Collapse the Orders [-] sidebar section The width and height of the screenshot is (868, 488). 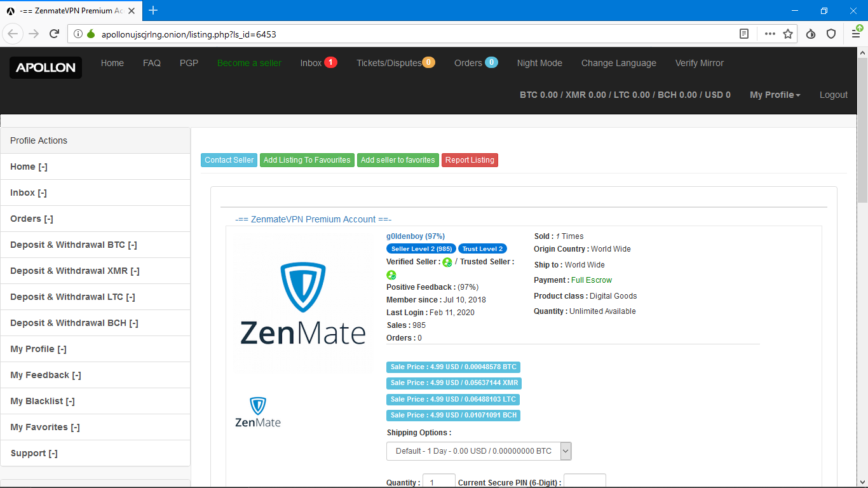tap(95, 219)
